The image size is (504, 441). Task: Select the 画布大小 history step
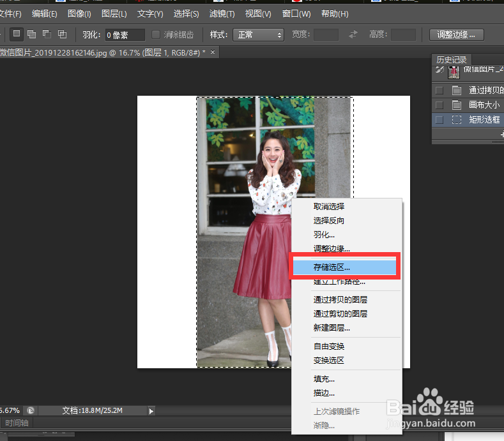click(468, 105)
